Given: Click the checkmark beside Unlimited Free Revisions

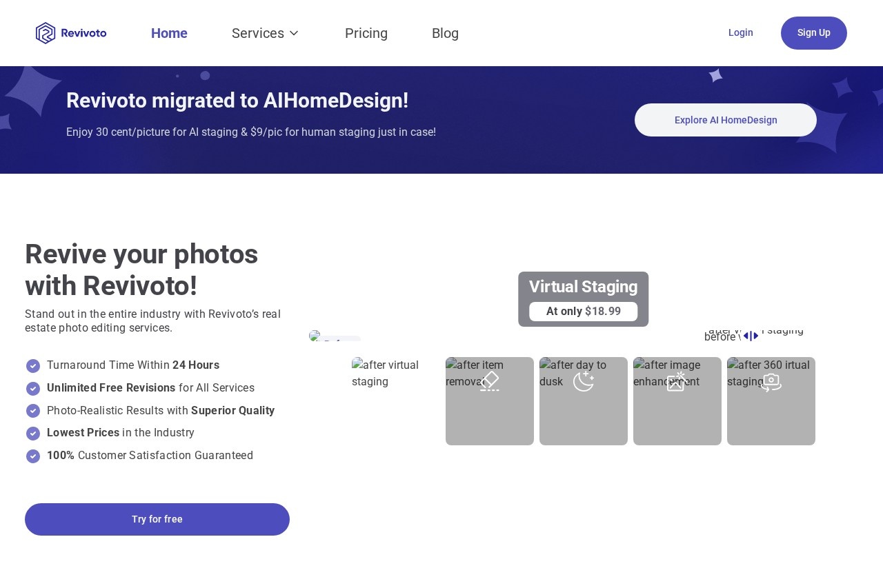Looking at the screenshot, I should tap(33, 389).
